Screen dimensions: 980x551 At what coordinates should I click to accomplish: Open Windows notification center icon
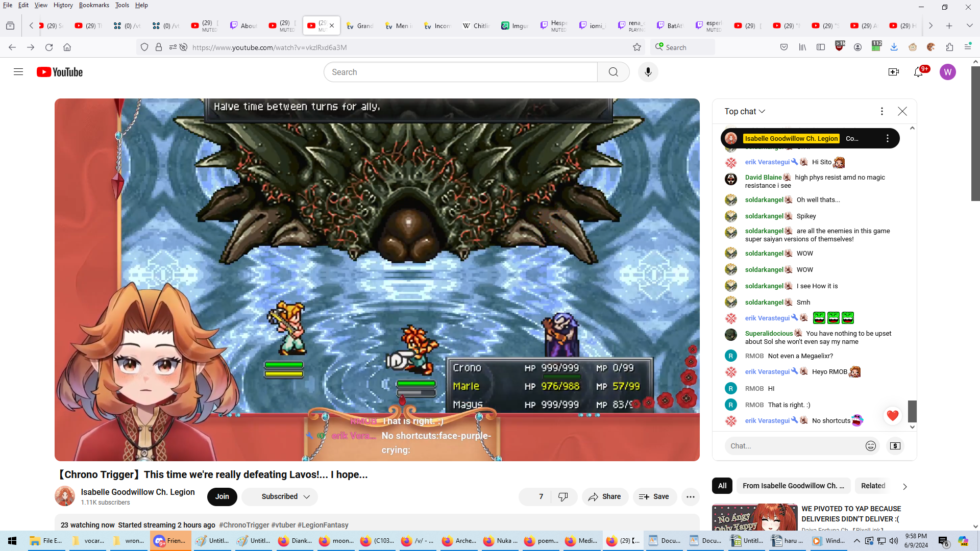point(943,541)
